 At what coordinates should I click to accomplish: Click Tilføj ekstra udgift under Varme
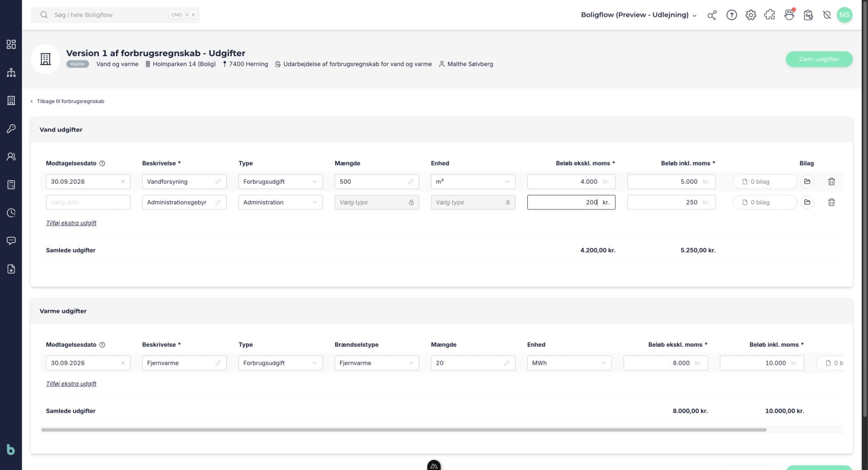tap(71, 384)
